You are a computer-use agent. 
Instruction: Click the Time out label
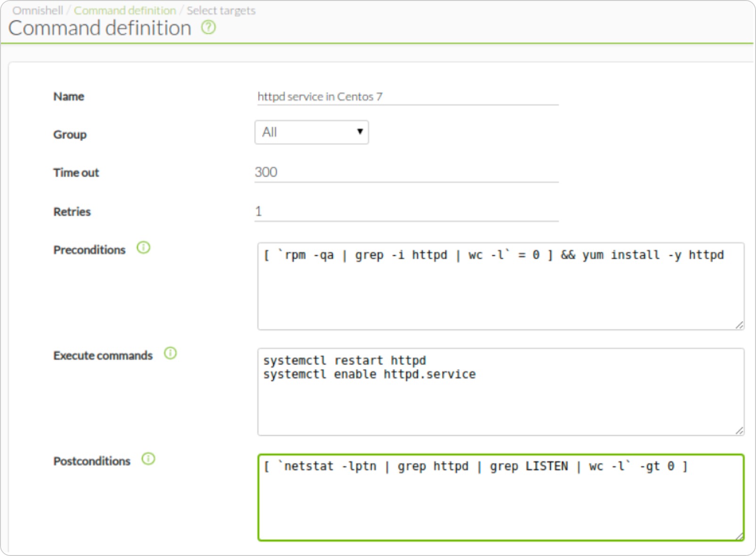click(x=76, y=173)
